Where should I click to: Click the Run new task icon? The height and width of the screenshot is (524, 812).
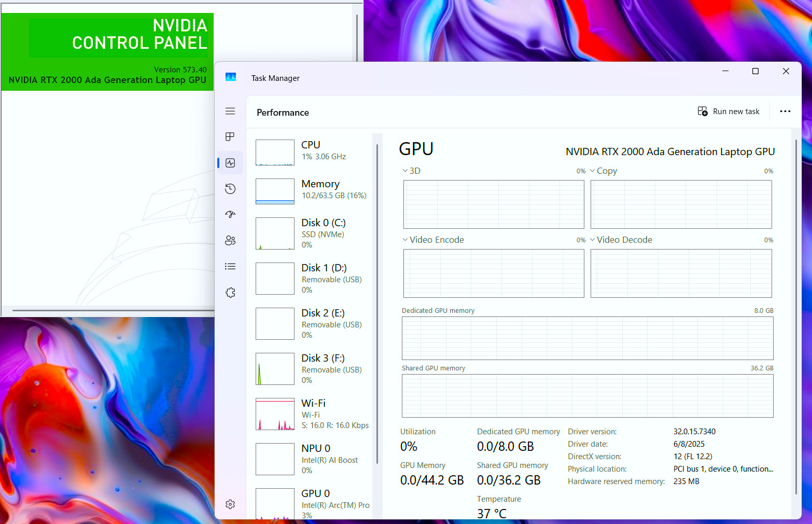click(703, 111)
